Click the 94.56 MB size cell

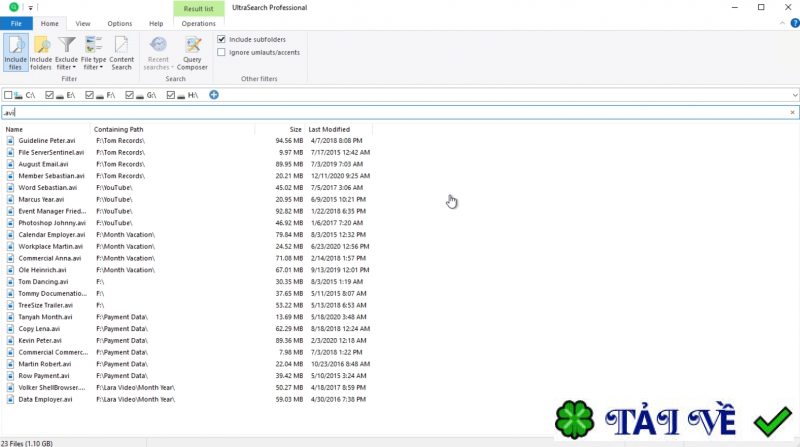coord(289,141)
